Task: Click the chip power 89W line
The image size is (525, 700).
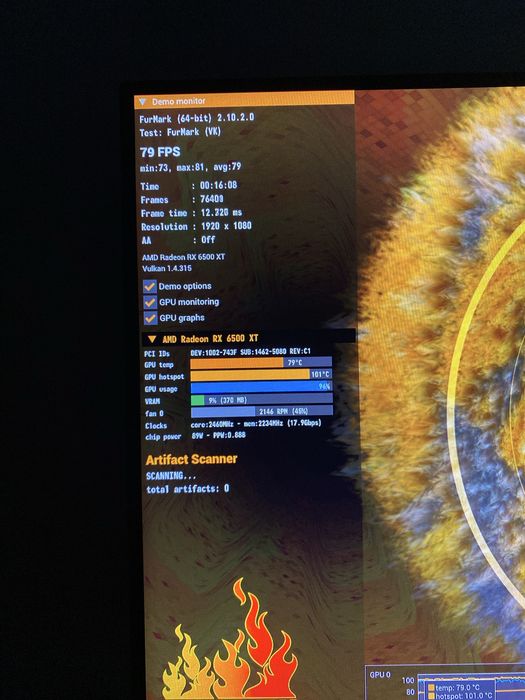Action: [x=195, y=436]
